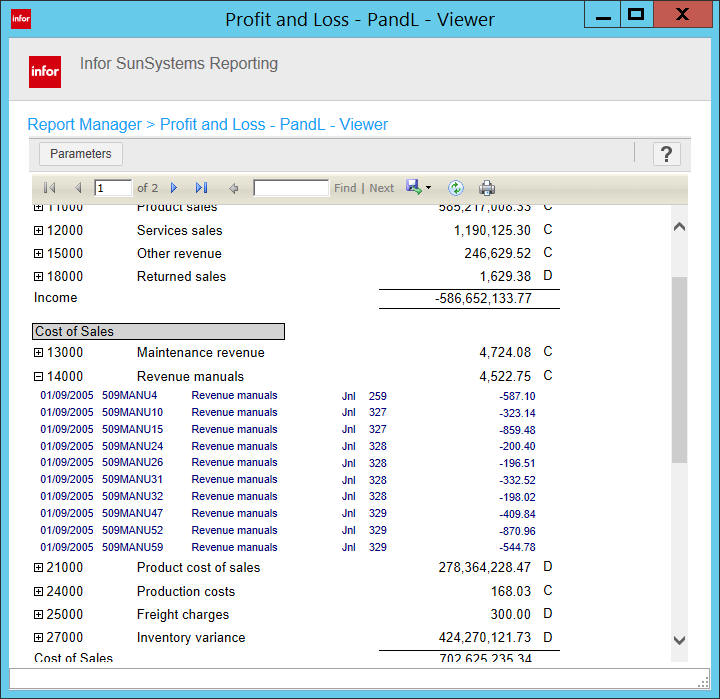Click the Freight charges amount 300.00

[x=511, y=614]
